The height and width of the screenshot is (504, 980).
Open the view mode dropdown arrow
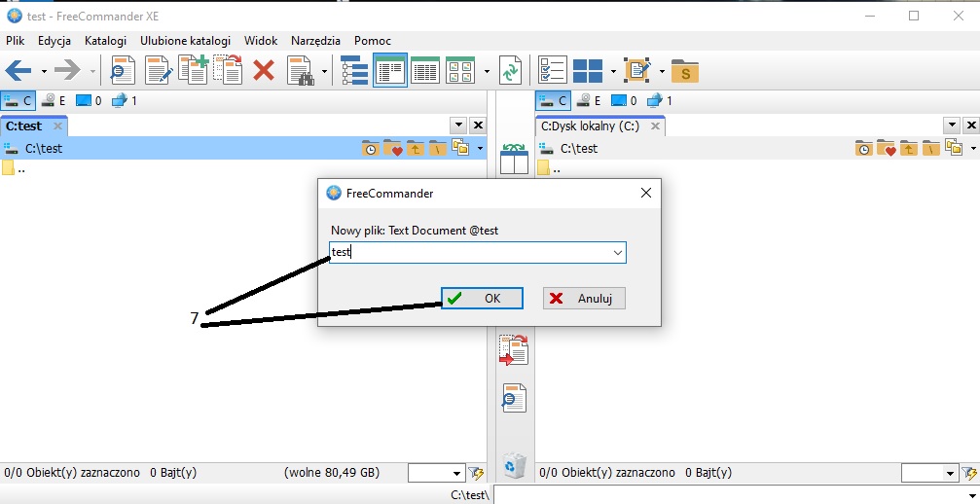coord(487,71)
